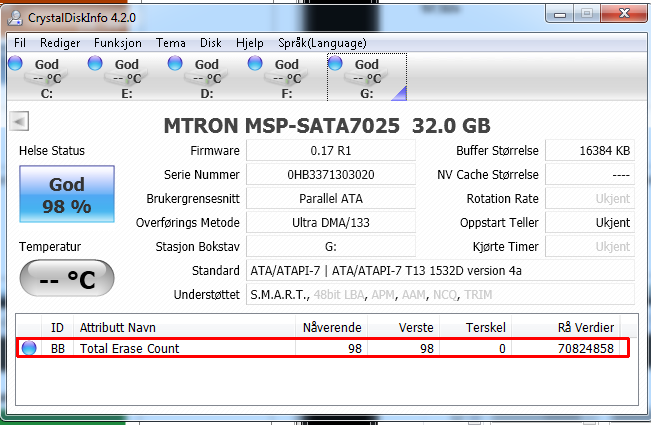The image size is (651, 425).
Task: Select the D: disk status button
Action: [206, 77]
